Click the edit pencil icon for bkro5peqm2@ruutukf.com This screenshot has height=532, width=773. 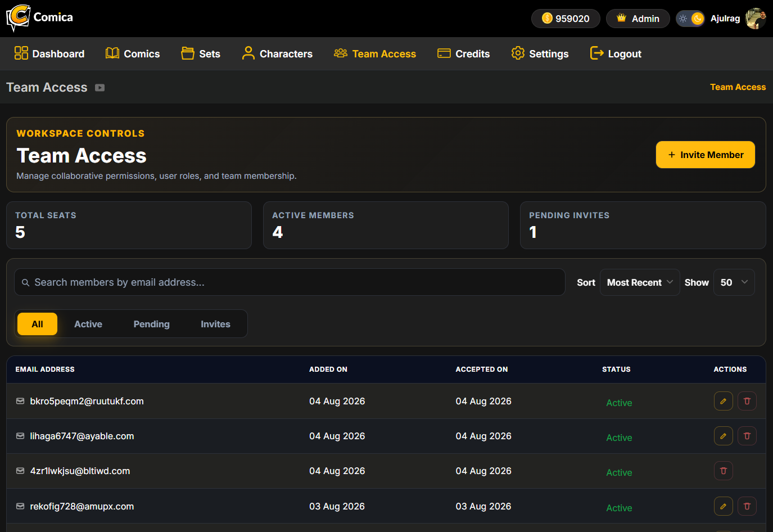click(723, 401)
